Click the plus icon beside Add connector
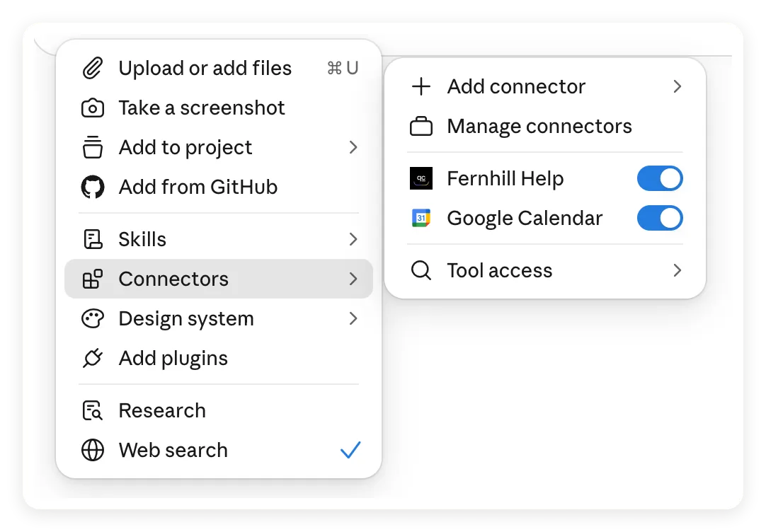Screen dimensions: 766x532 tap(421, 86)
